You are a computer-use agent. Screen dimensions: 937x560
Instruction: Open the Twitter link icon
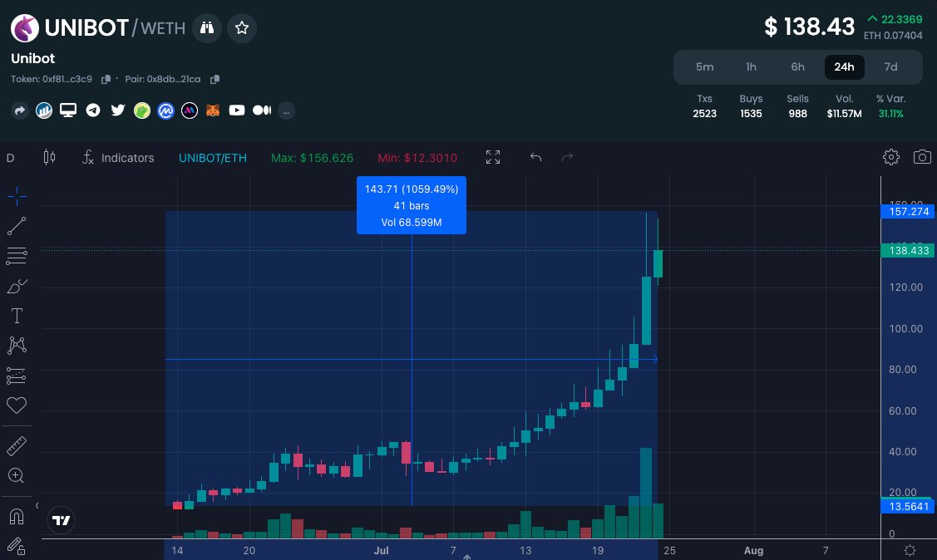click(118, 110)
